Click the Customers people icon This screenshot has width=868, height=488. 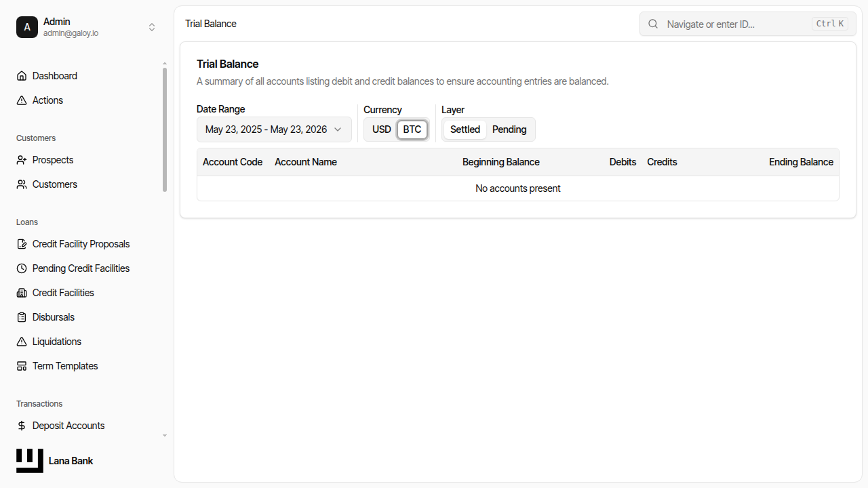click(22, 184)
